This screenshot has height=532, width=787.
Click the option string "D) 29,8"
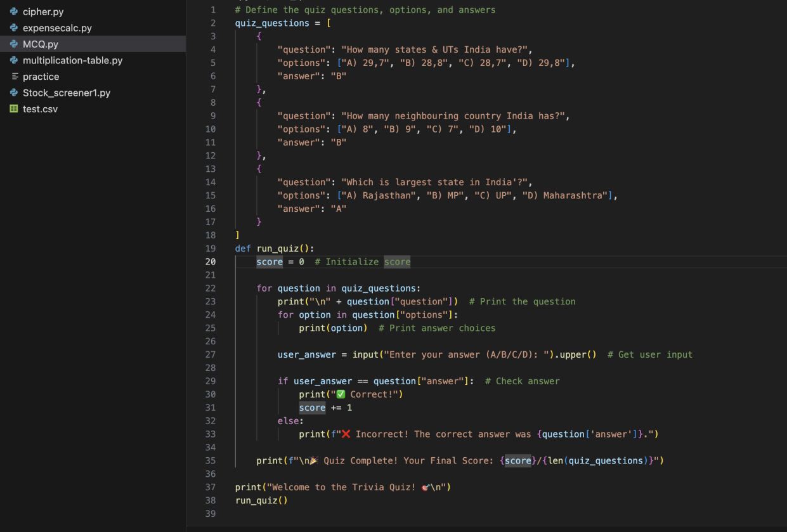pyautogui.click(x=543, y=63)
